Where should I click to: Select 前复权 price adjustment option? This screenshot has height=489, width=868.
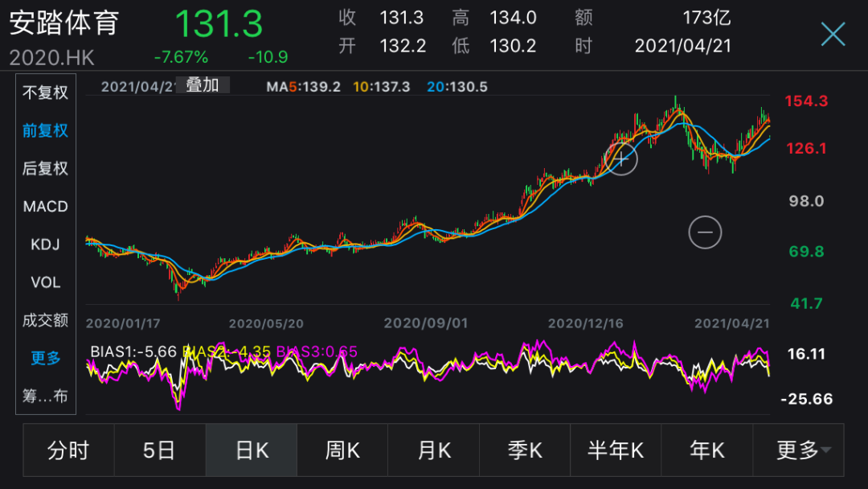45,131
